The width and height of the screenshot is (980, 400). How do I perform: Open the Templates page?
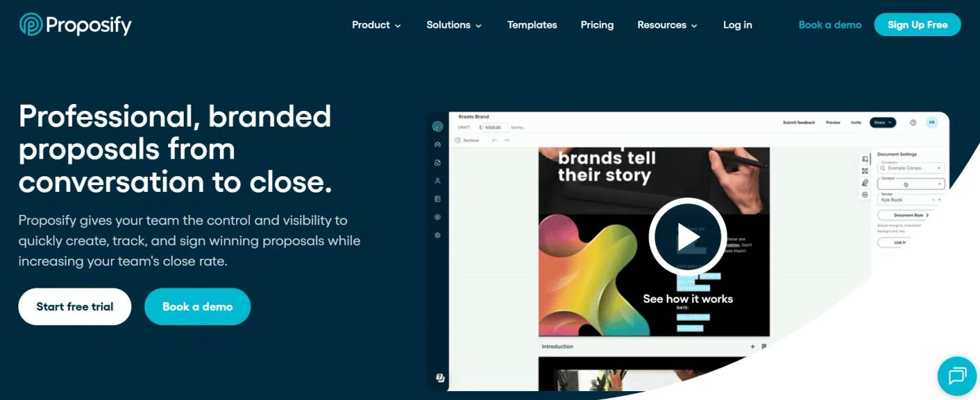point(532,25)
